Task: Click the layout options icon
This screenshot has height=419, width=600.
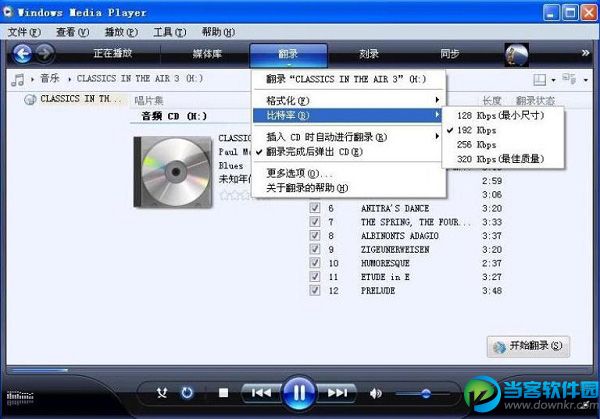Action: pyautogui.click(x=540, y=80)
